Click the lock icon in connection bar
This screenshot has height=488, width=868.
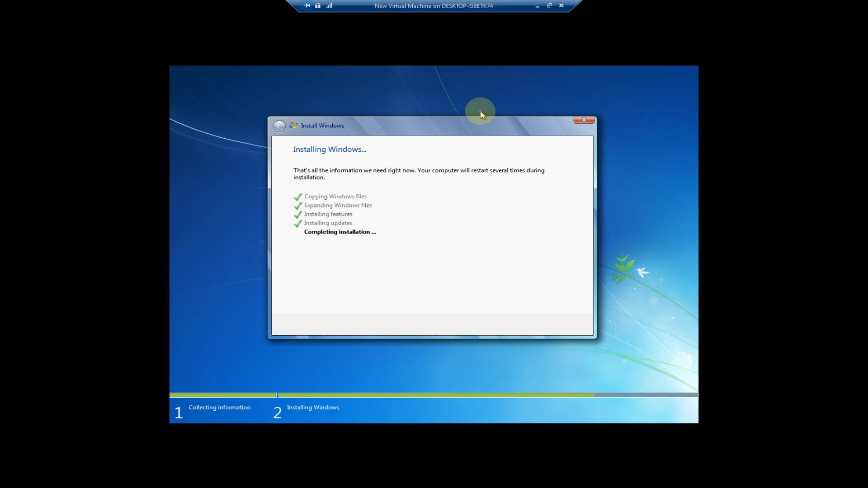[318, 5]
